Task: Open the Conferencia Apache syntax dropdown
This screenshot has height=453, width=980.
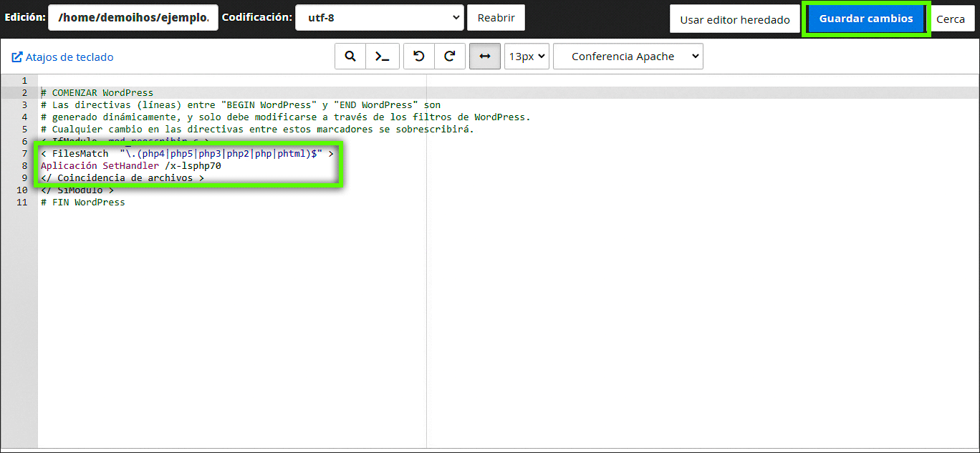Action: [x=628, y=56]
